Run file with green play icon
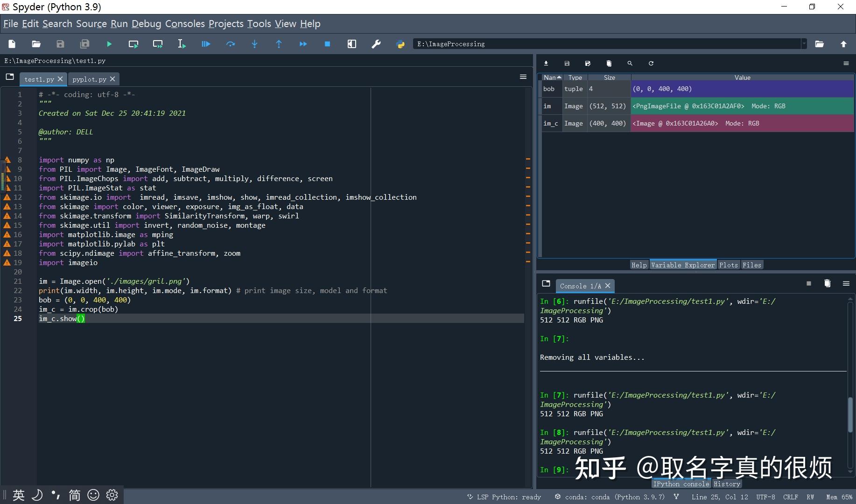 [x=109, y=44]
